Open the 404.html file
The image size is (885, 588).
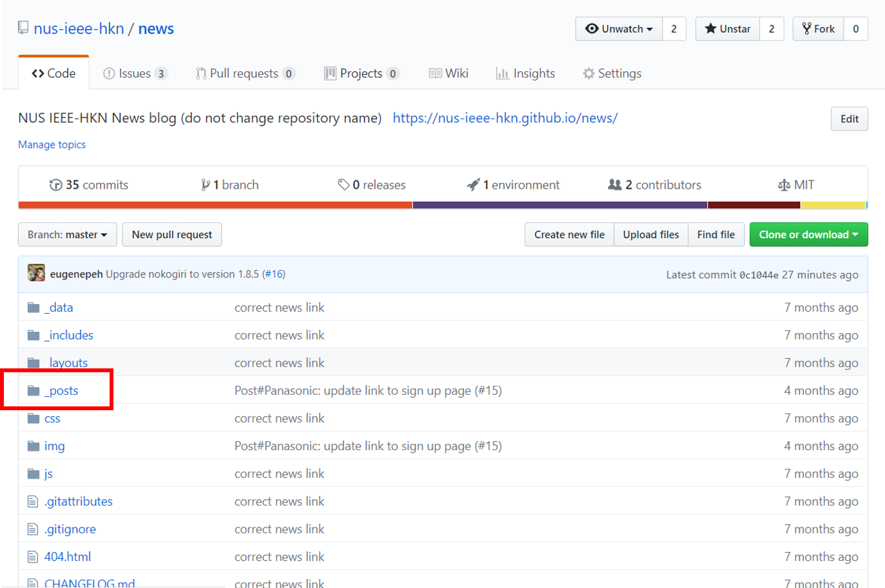68,556
